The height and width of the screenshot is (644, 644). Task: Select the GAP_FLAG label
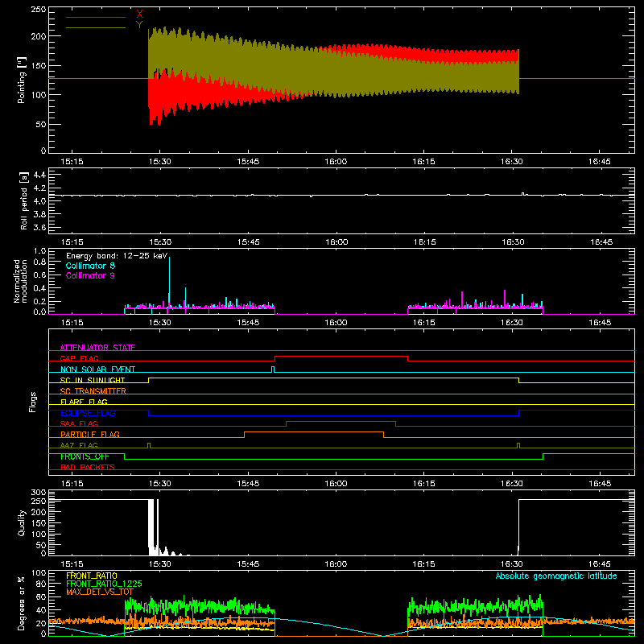(x=79, y=358)
